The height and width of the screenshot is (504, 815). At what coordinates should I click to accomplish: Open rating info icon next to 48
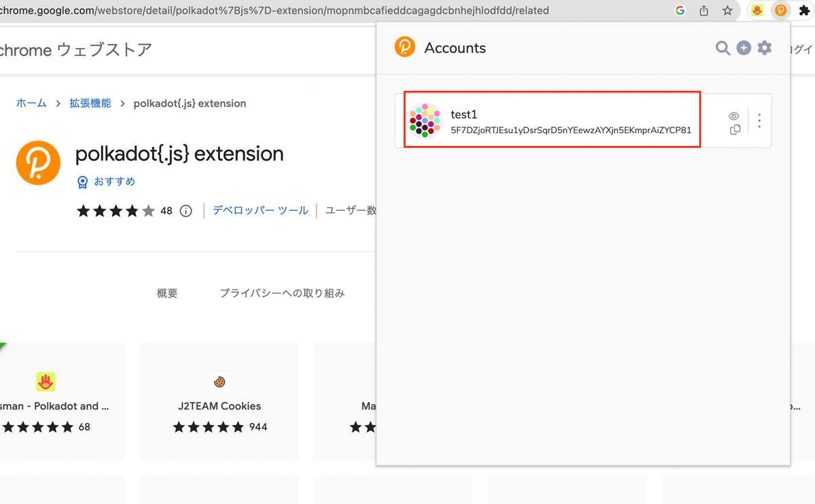point(186,211)
